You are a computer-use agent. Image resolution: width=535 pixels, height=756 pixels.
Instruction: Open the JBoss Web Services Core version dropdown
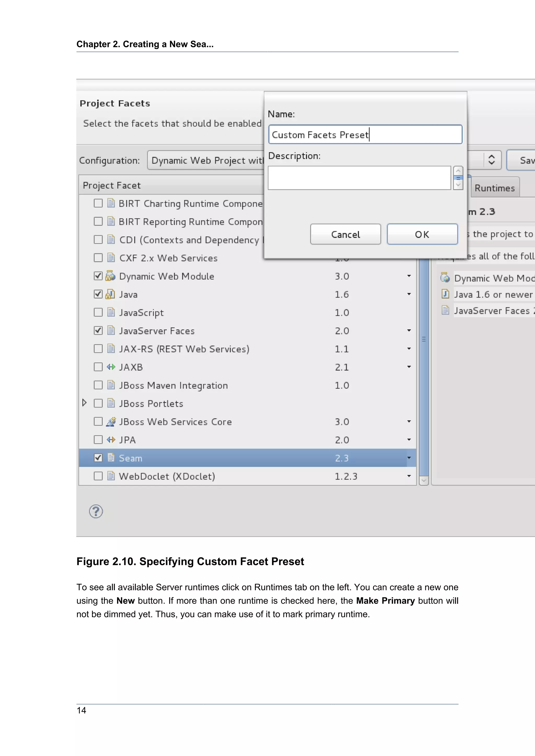[x=409, y=421]
